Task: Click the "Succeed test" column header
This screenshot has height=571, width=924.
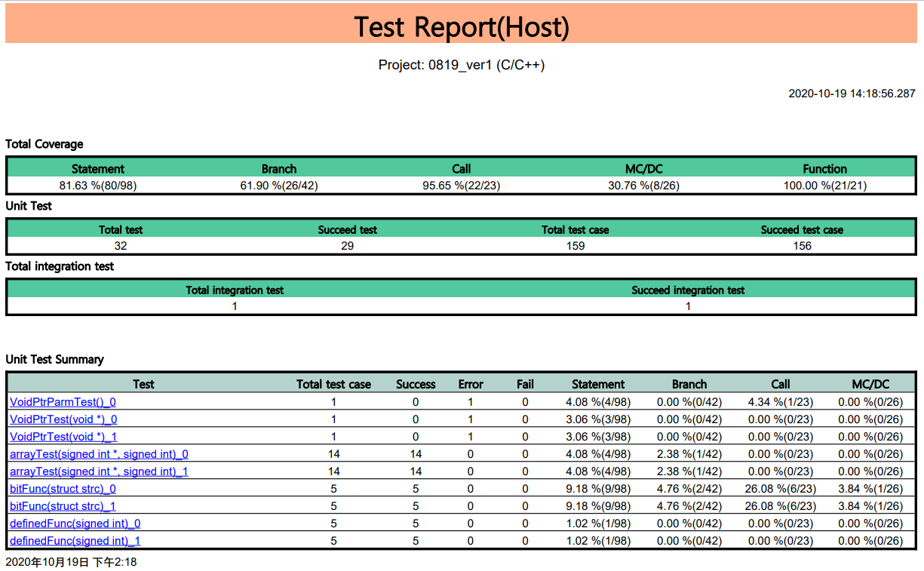Action: pyautogui.click(x=348, y=230)
